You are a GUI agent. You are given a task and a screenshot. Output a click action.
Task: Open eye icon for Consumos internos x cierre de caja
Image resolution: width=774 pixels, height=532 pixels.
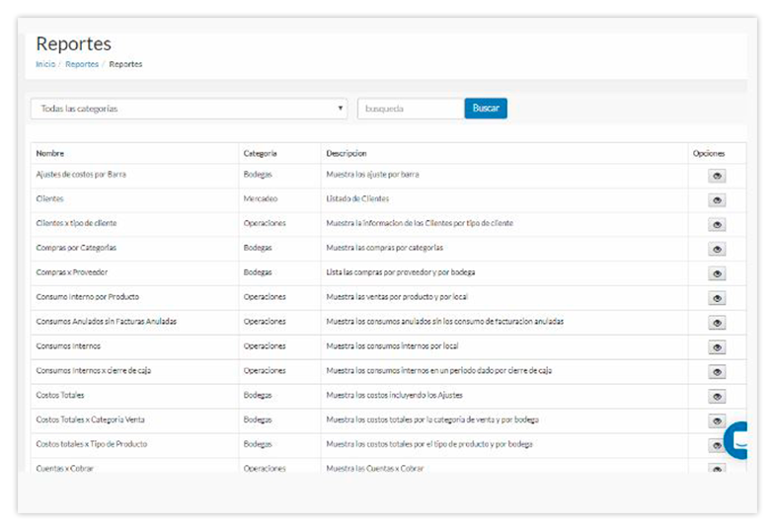717,372
